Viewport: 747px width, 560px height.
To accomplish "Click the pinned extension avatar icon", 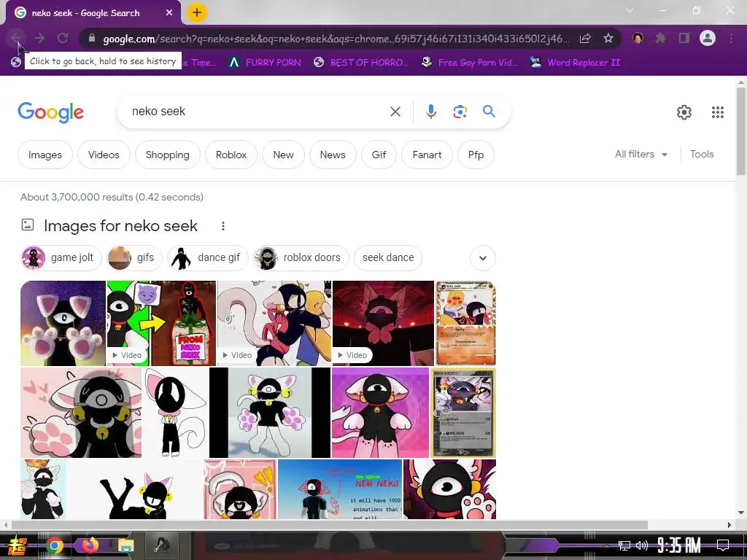I will (x=638, y=38).
